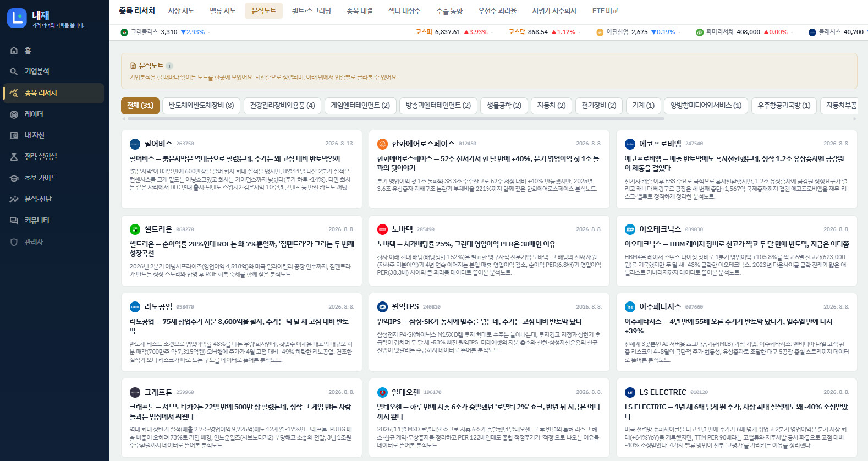Screen dimensions: 868x461
Task: Click the 초보 가이드 graduation cap icon
Action: point(14,178)
